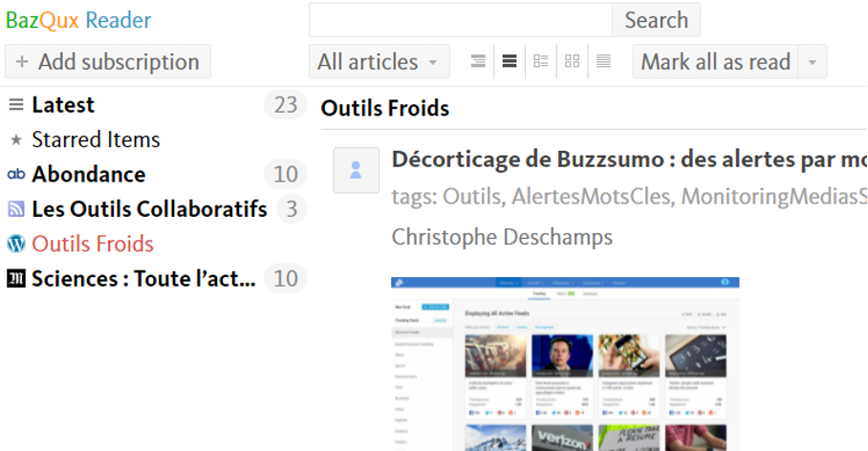Click the Latest list icon
The width and height of the screenshot is (868, 451).
pyautogui.click(x=16, y=104)
